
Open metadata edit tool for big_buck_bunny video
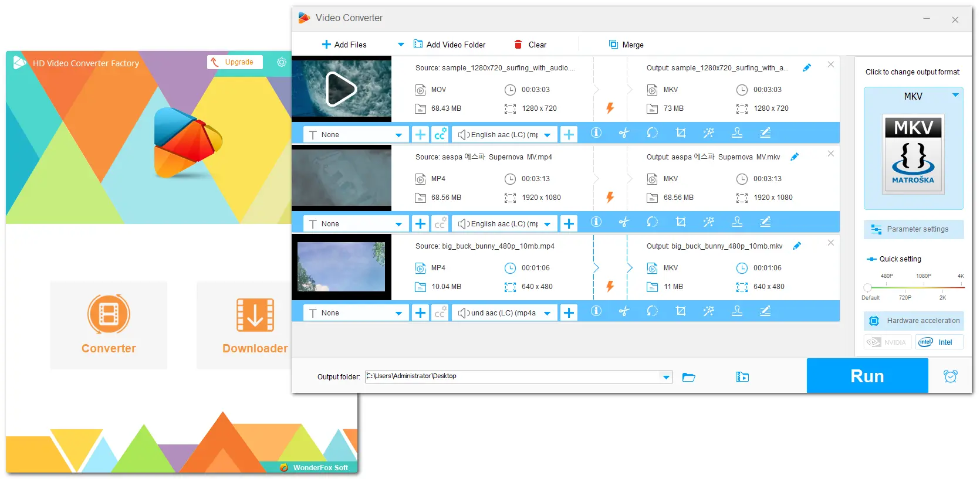coord(765,311)
